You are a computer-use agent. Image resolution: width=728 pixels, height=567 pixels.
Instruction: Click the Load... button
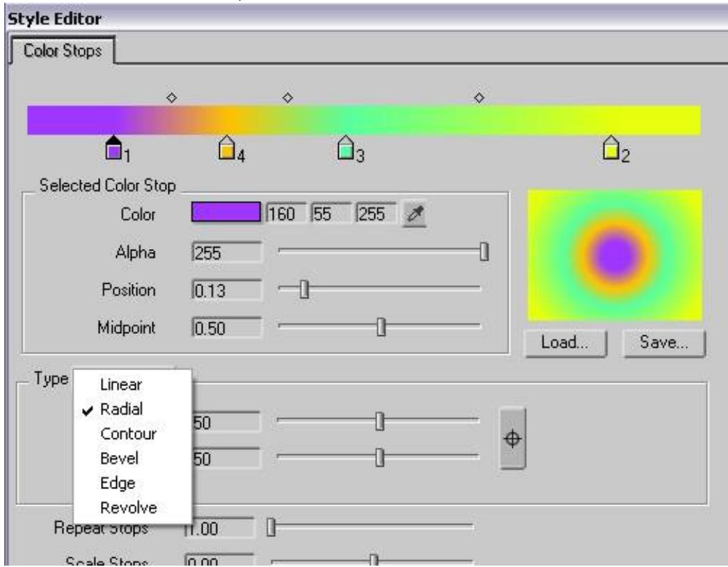(565, 342)
